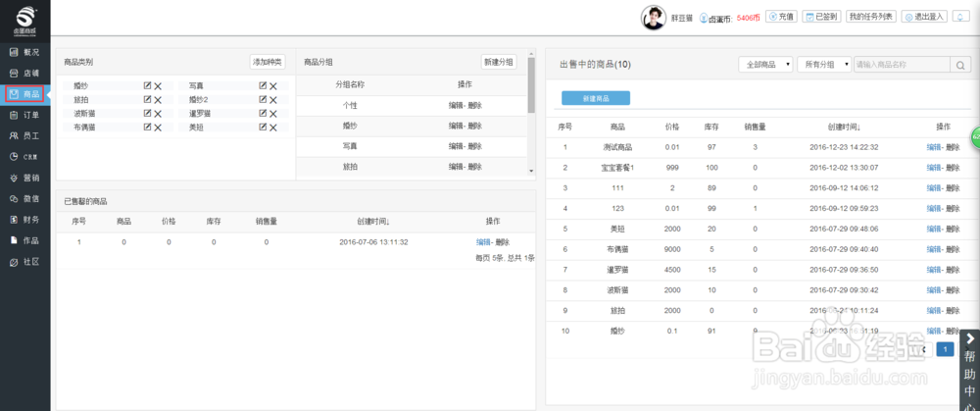Screen dimensions: 980x411
Task: Edit the 婚纱 category pencil icon
Action: coord(148,85)
